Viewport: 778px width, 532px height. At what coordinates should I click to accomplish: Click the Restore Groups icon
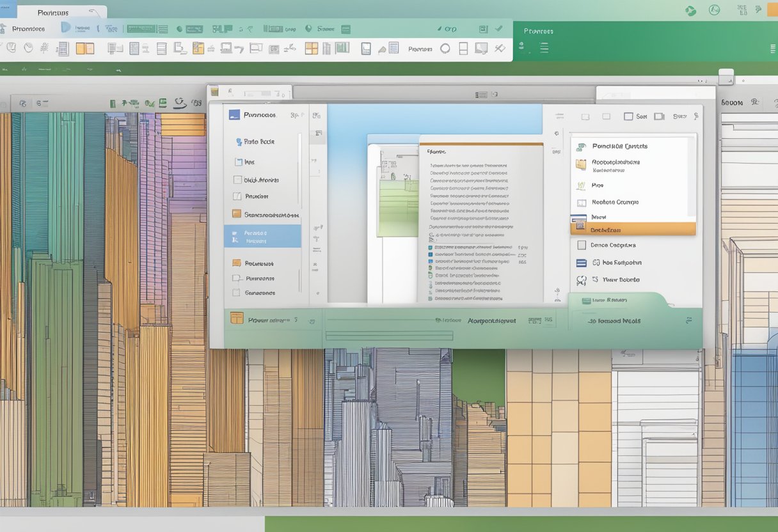(580, 202)
